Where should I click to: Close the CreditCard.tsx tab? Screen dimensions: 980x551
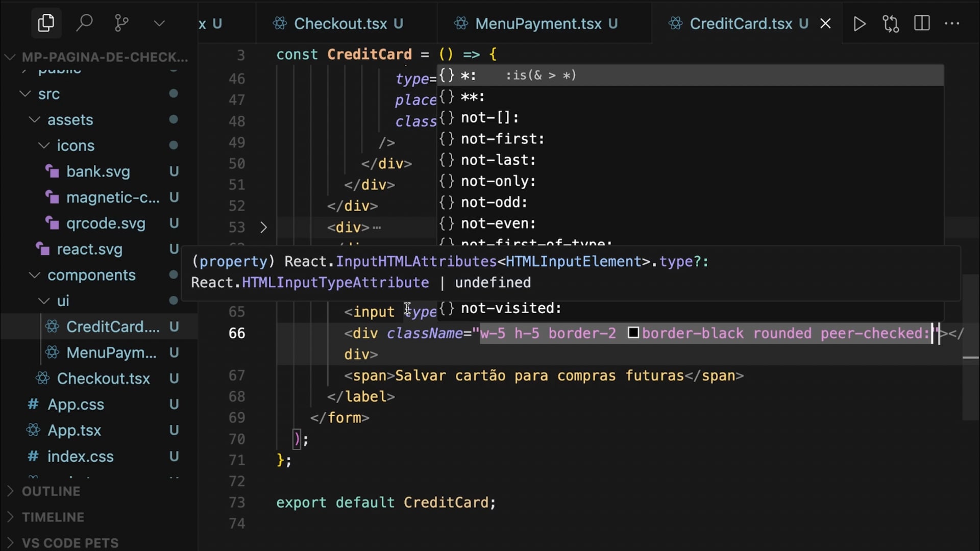(x=825, y=23)
